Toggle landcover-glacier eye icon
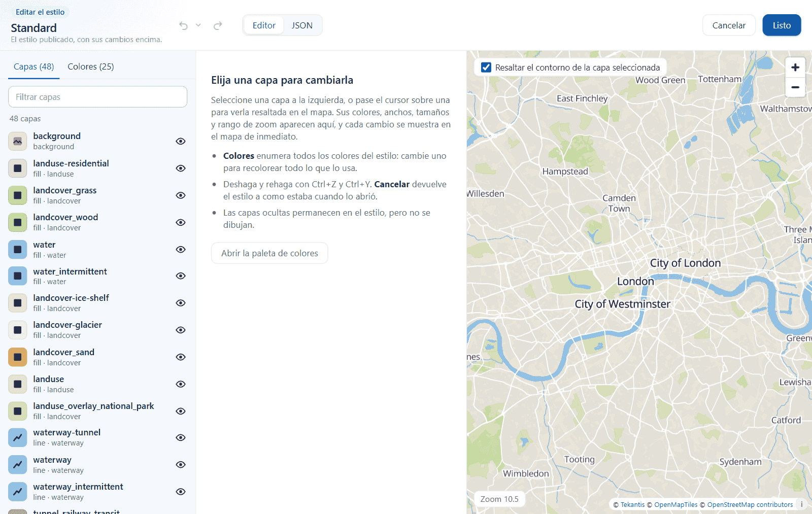 pyautogui.click(x=181, y=330)
